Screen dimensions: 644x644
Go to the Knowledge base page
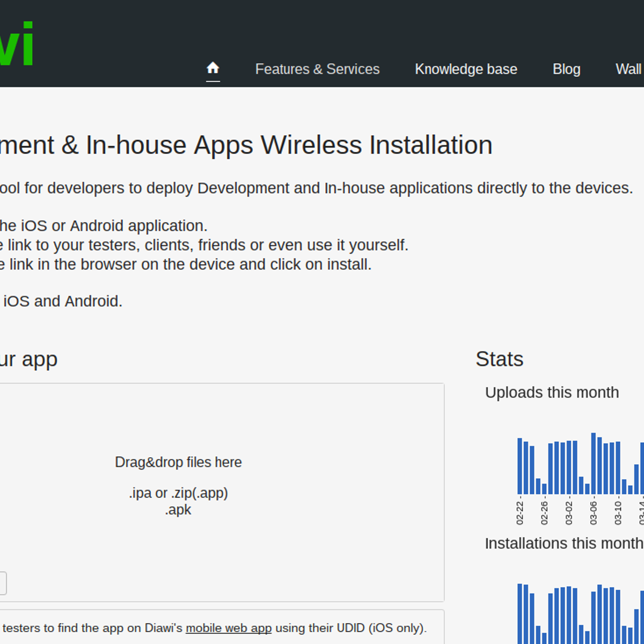tap(466, 69)
